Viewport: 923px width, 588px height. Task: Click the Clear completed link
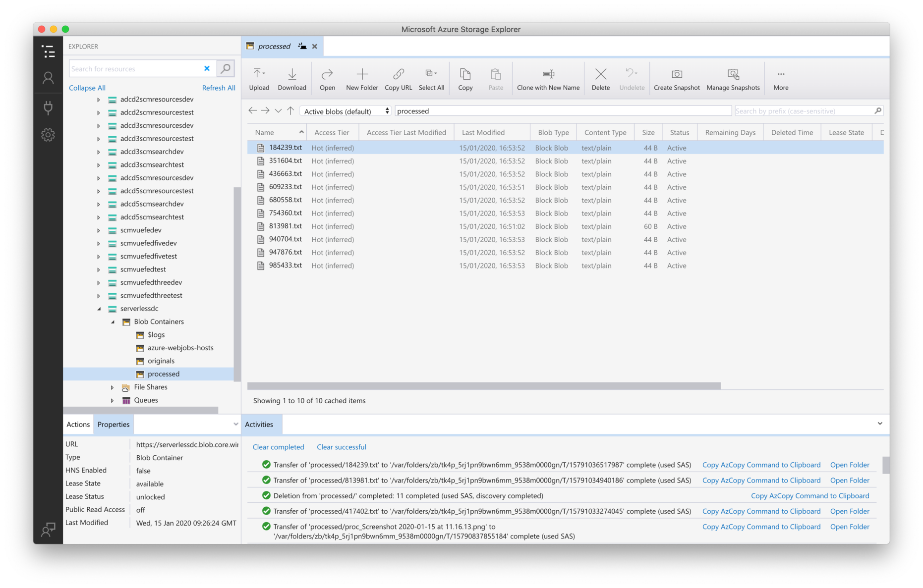click(278, 447)
